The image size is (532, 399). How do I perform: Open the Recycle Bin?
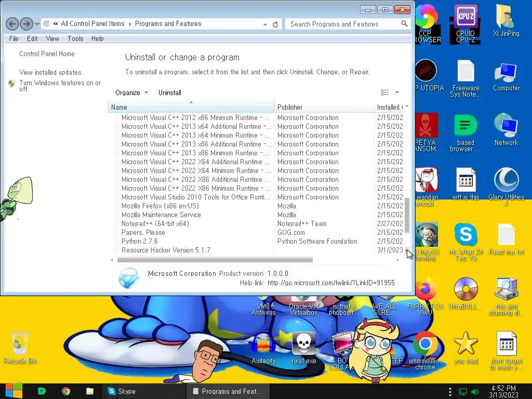tap(20, 348)
